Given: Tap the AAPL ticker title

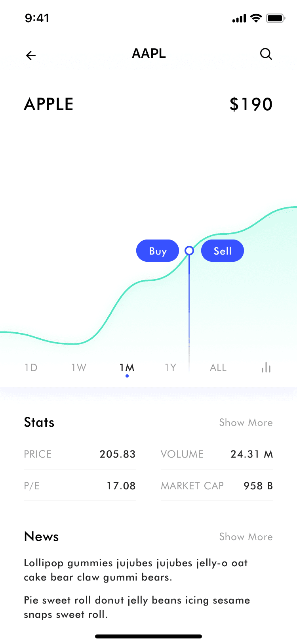Looking at the screenshot, I should [x=149, y=54].
